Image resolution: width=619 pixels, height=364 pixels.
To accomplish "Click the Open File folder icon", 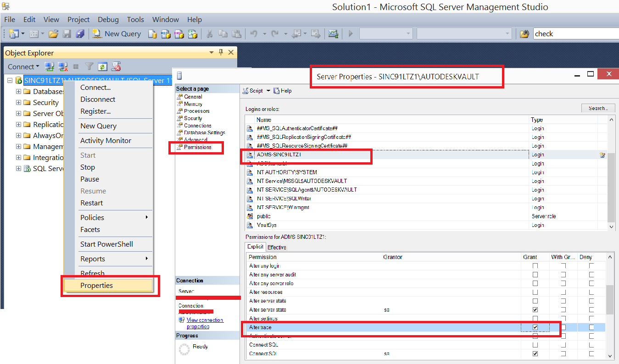I will [x=53, y=33].
